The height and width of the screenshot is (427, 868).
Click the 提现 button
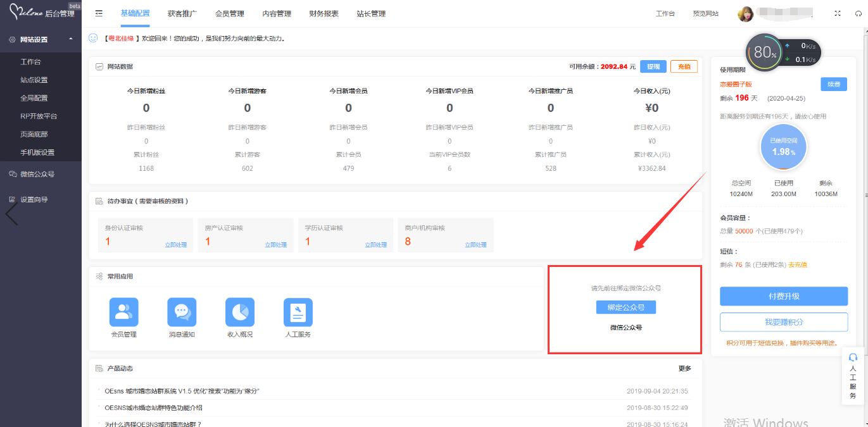pos(653,66)
